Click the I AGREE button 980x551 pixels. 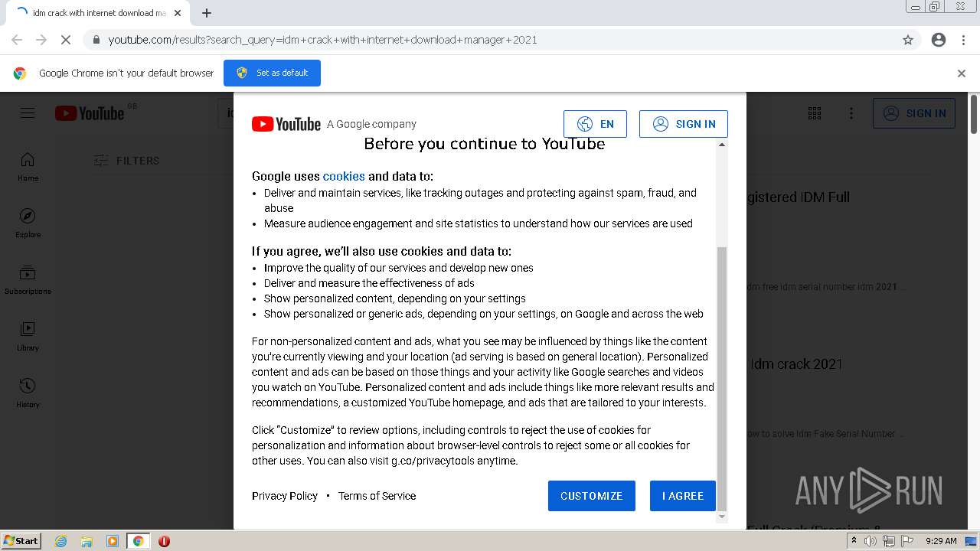pyautogui.click(x=682, y=496)
